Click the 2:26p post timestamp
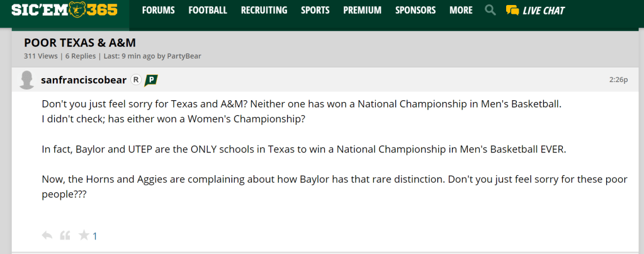Screen dimensions: 644x254 point(618,80)
